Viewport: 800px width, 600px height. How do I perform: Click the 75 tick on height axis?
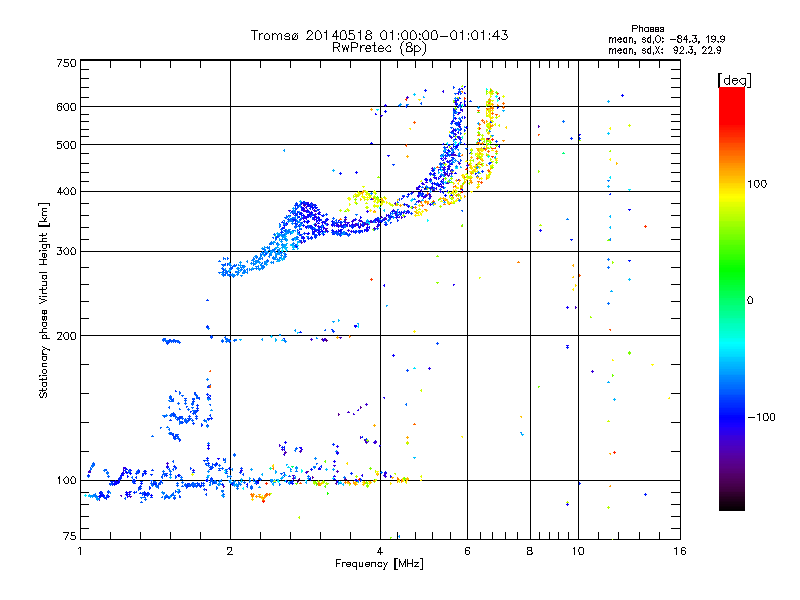click(x=69, y=538)
